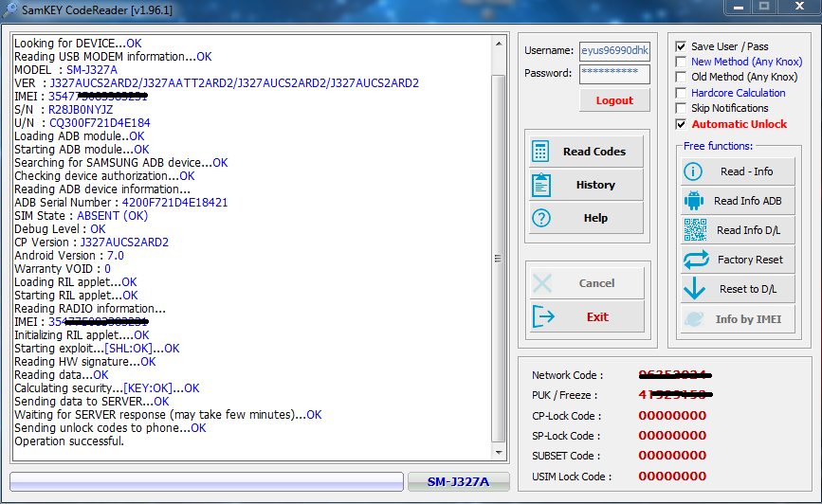The width and height of the screenshot is (822, 504).
Task: Click the Exit button label
Action: pos(597,317)
